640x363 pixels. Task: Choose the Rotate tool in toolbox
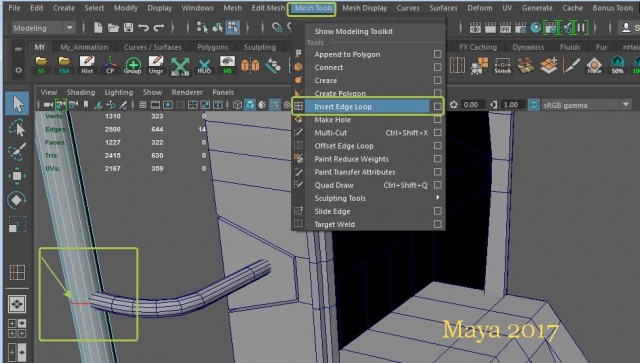coord(17,200)
